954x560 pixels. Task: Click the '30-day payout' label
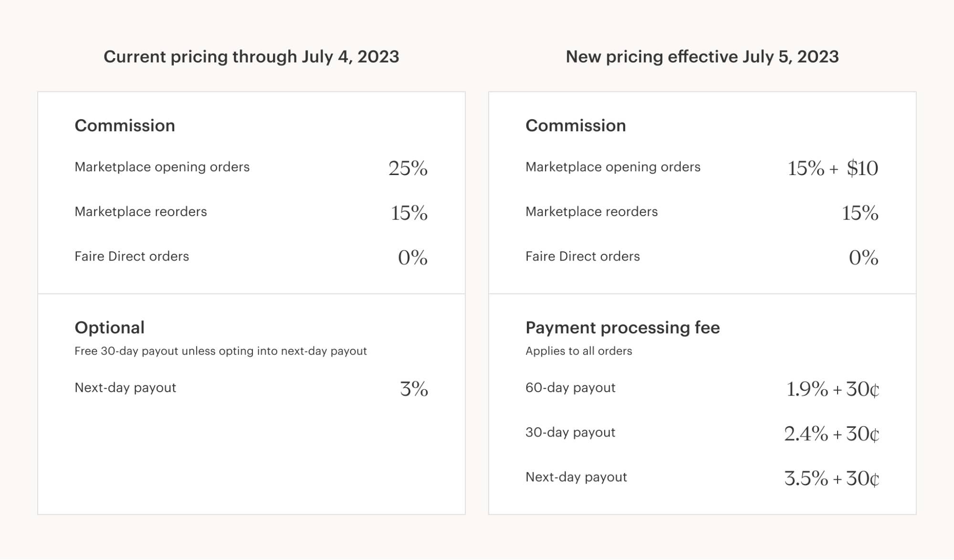(x=570, y=433)
